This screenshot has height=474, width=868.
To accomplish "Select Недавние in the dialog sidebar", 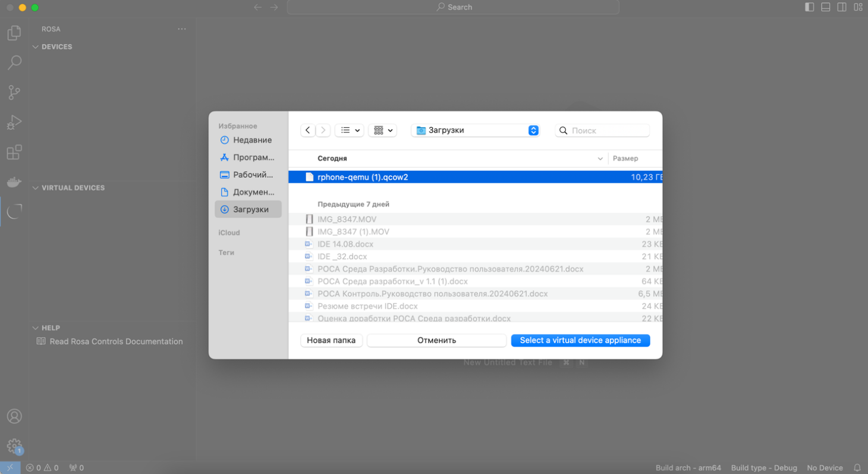I will (x=252, y=140).
